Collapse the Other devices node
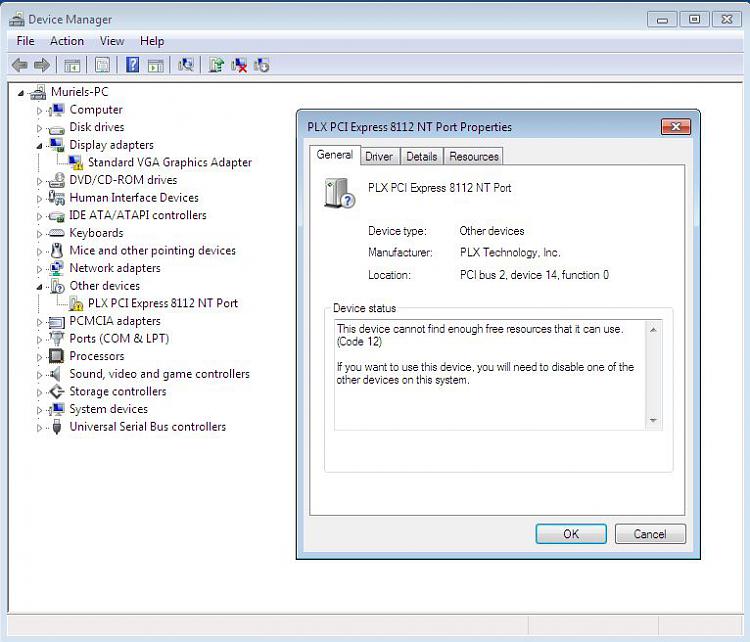The width and height of the screenshot is (750, 642). [x=39, y=287]
